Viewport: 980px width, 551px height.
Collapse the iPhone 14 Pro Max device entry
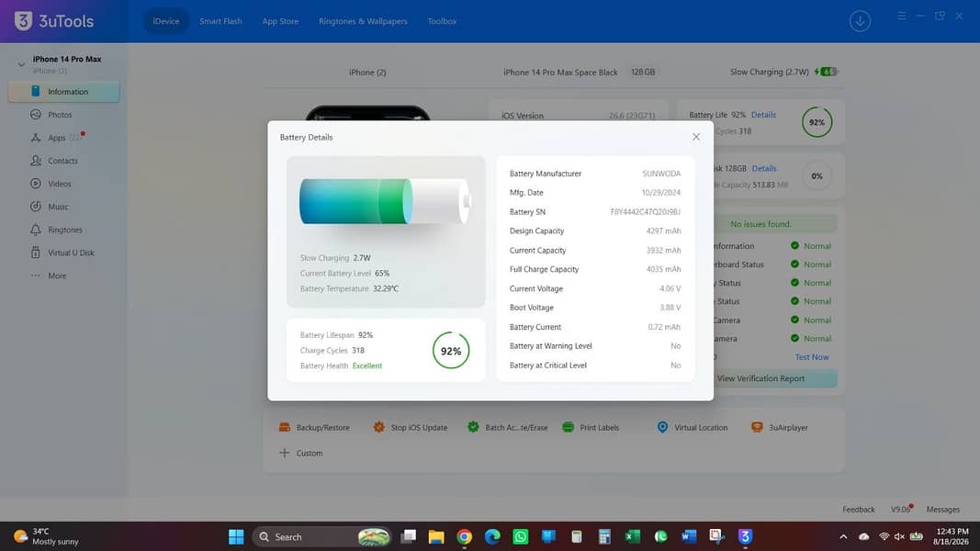tap(20, 63)
